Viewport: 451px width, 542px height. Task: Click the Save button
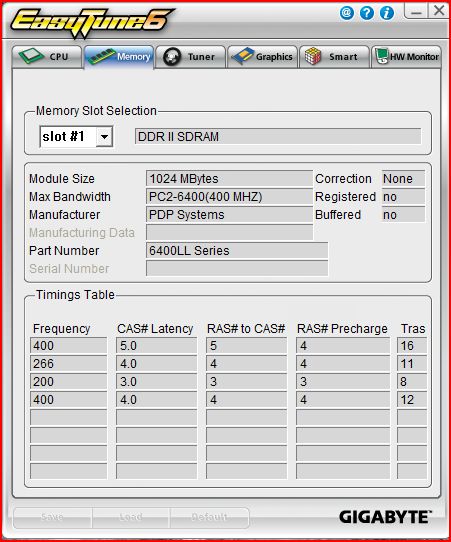pos(53,517)
